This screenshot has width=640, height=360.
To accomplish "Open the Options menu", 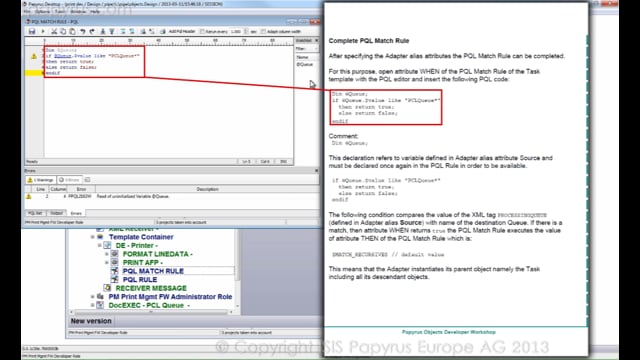I will point(42,12).
